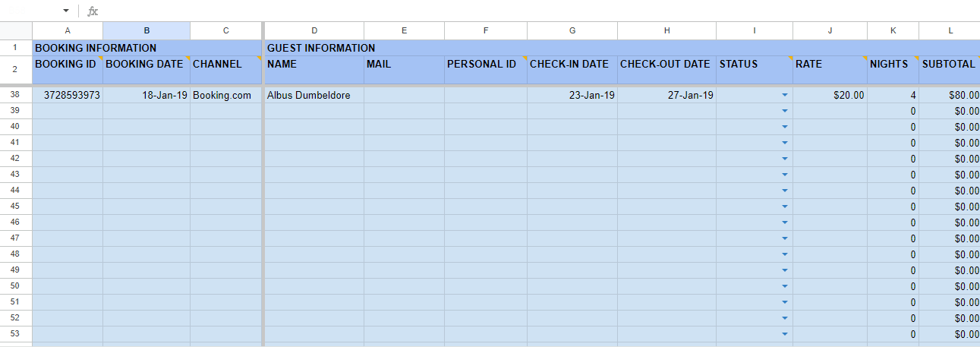Select row 44 header number
Image resolution: width=980 pixels, height=347 pixels.
[x=16, y=191]
